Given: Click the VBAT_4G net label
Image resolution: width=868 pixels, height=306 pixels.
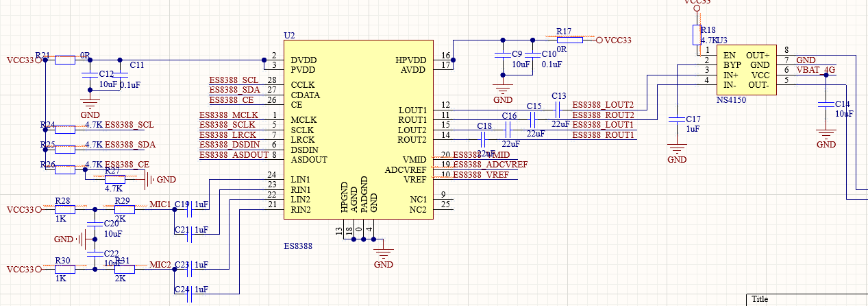Looking at the screenshot, I should pos(816,70).
